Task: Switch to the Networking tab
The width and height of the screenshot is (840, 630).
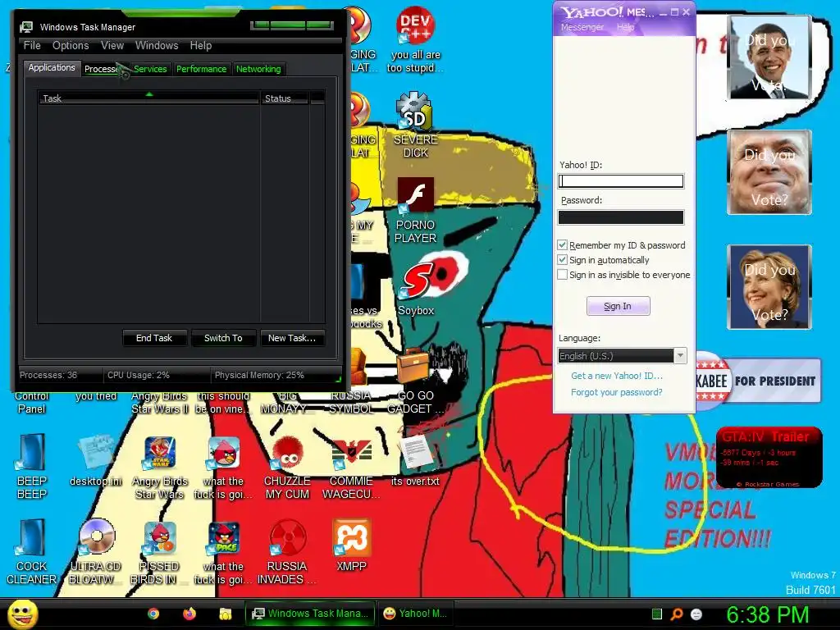Action: [258, 69]
